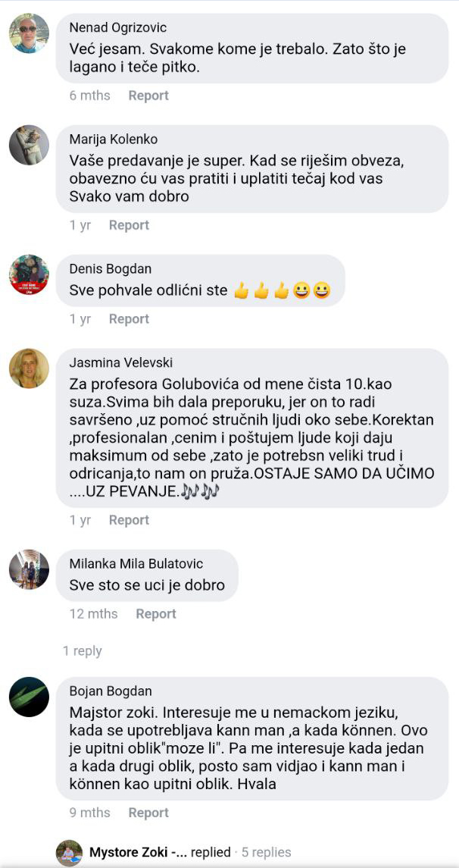Screen dimensions: 459x868
Task: Report Jasmina Velevski's comment
Action: coord(129,520)
